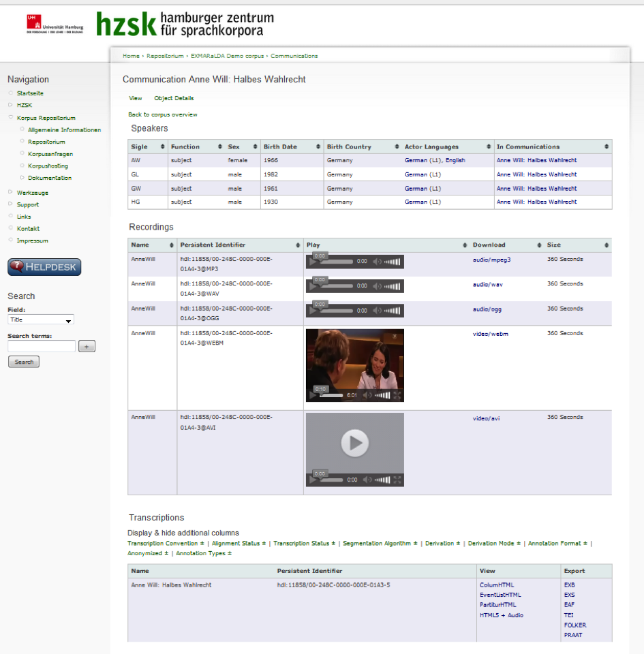Image resolution: width=644 pixels, height=654 pixels.
Task: Toggle Annotation Types column
Action: click(204, 553)
